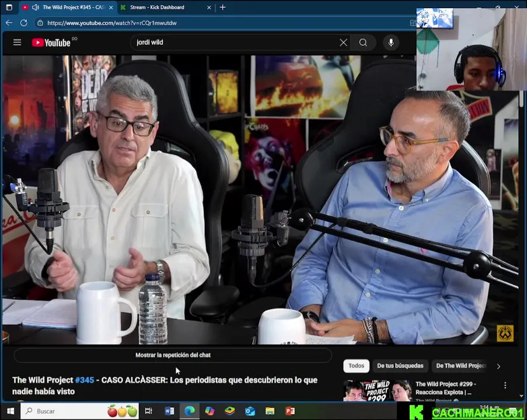Click the YouTube address bar URL
The width and height of the screenshot is (527, 420).
[112, 23]
